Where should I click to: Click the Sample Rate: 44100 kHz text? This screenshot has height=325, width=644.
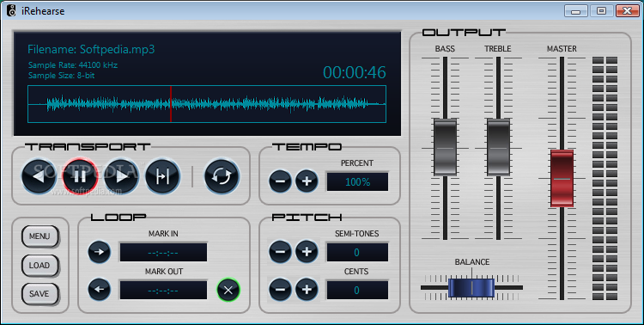point(73,65)
